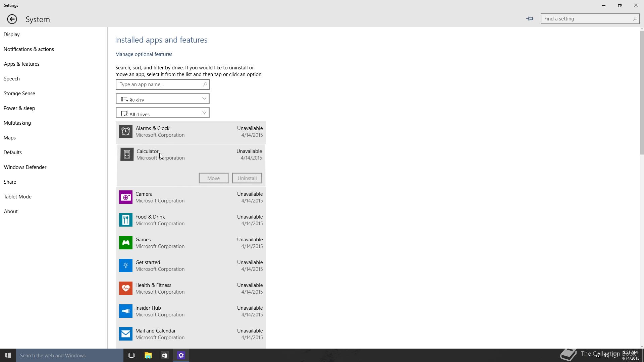
Task: Click the scrollbar down arrow
Action: tap(642, 347)
